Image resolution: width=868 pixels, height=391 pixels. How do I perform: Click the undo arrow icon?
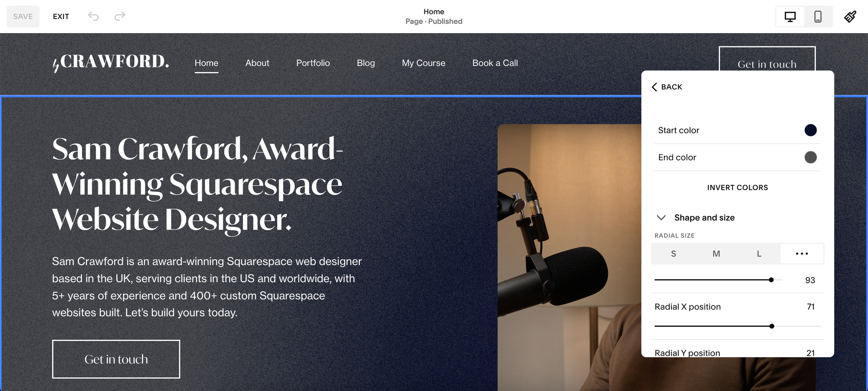click(93, 16)
